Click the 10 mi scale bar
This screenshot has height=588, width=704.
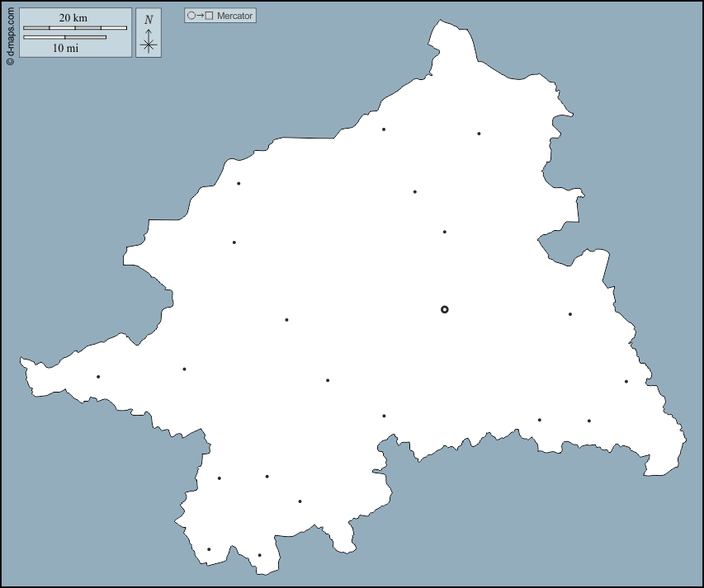click(64, 37)
